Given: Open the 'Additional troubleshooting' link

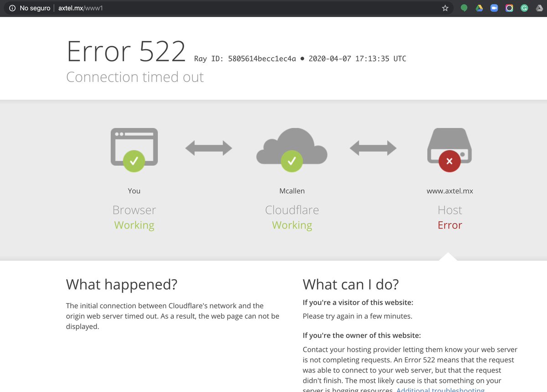Looking at the screenshot, I should (441, 390).
